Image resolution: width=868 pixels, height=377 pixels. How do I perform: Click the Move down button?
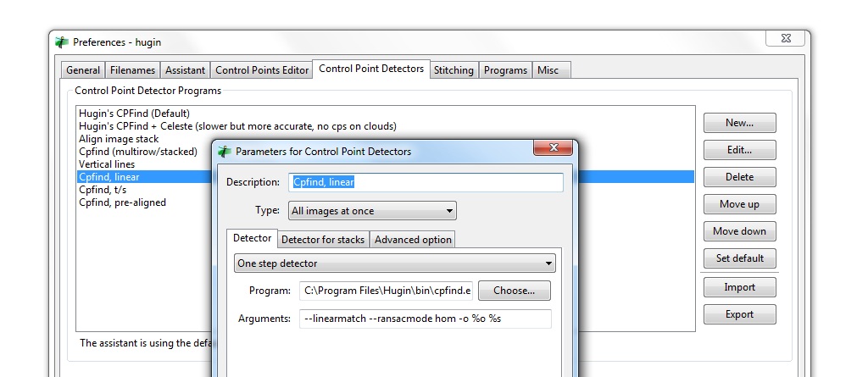(x=739, y=231)
